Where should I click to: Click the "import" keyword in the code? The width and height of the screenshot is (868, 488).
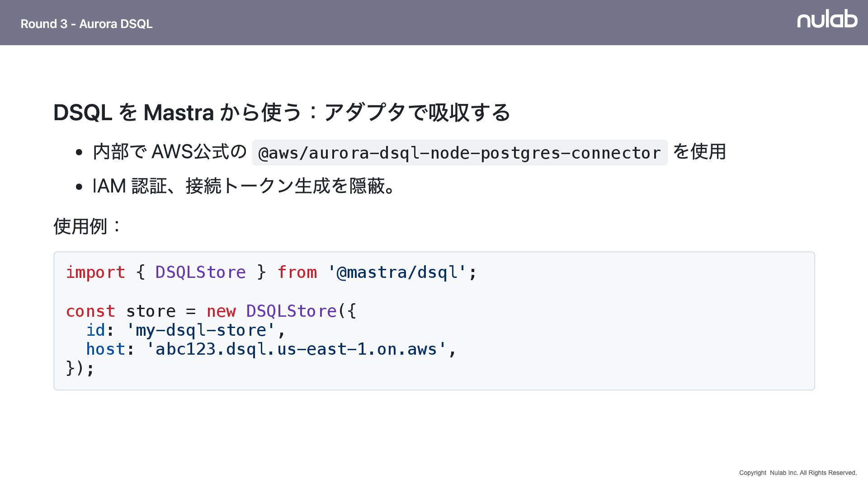[95, 272]
